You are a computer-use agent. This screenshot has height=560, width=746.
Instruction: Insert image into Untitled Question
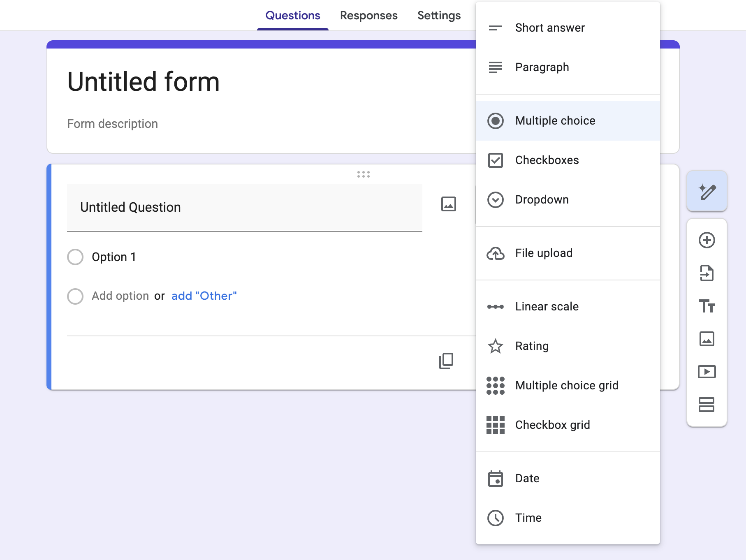[x=449, y=204]
